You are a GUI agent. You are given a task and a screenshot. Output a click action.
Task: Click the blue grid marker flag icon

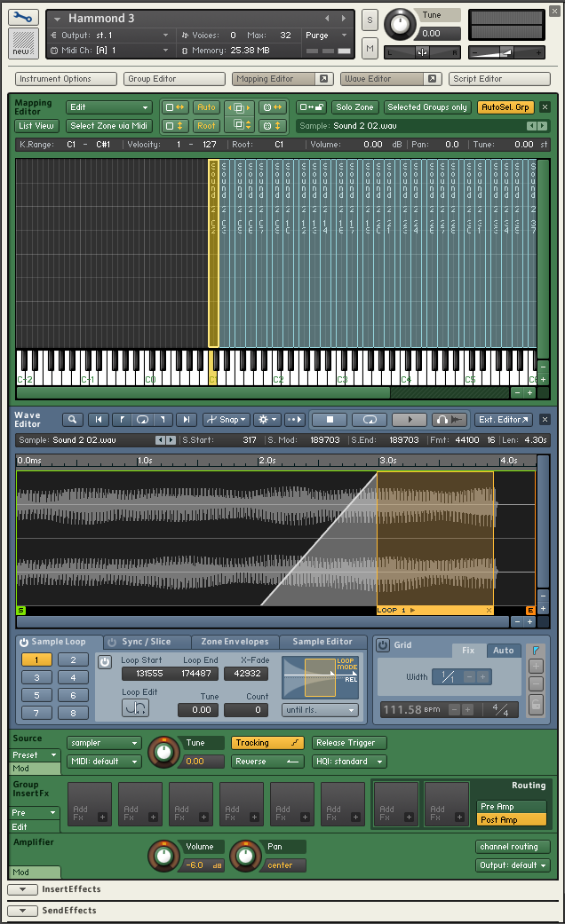coord(536,650)
